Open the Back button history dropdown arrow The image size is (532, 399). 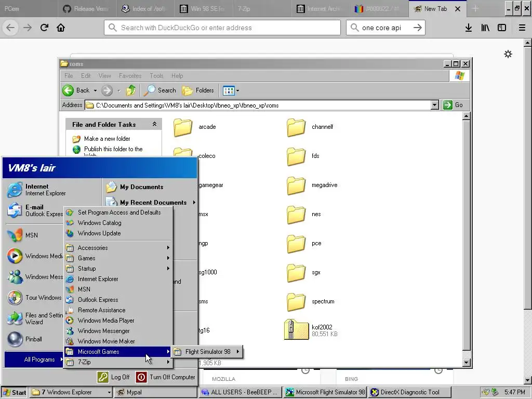[x=96, y=90]
